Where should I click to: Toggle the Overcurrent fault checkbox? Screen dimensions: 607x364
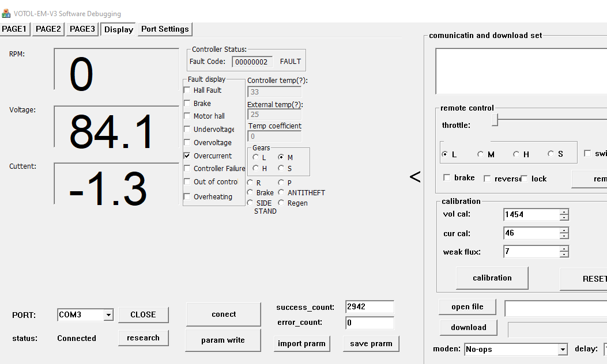(x=187, y=156)
